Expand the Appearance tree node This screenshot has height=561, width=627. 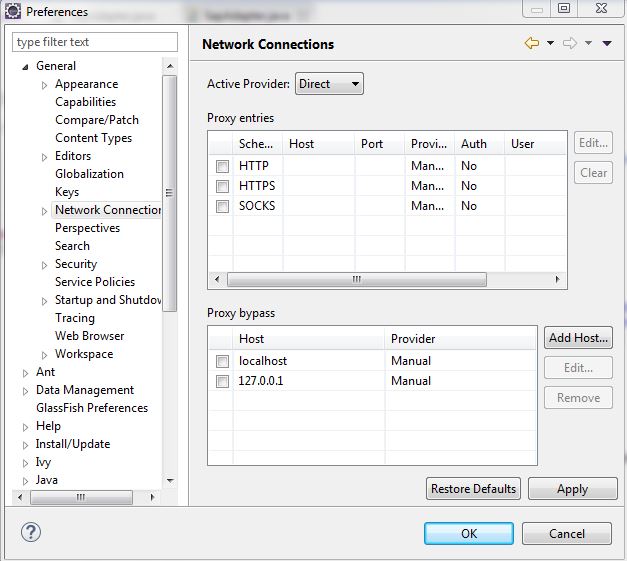pyautogui.click(x=44, y=85)
